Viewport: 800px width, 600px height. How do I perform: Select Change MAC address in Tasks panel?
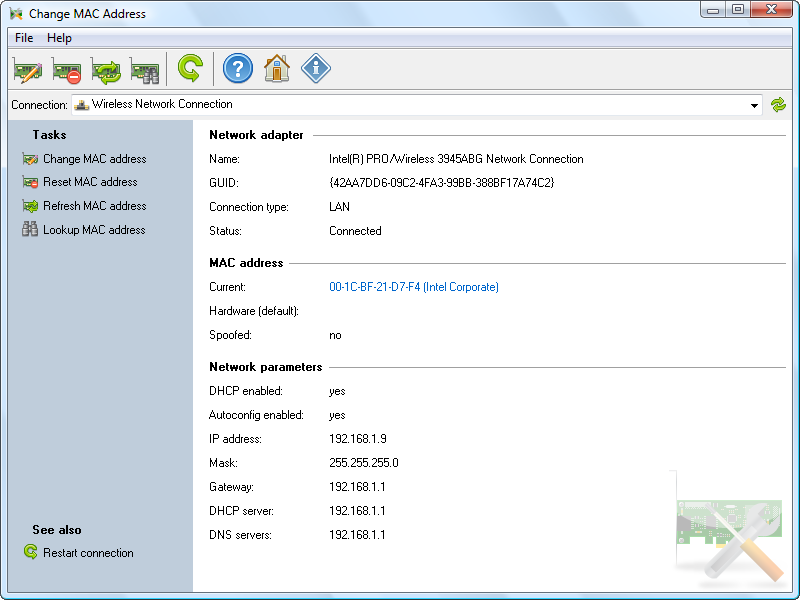point(94,159)
